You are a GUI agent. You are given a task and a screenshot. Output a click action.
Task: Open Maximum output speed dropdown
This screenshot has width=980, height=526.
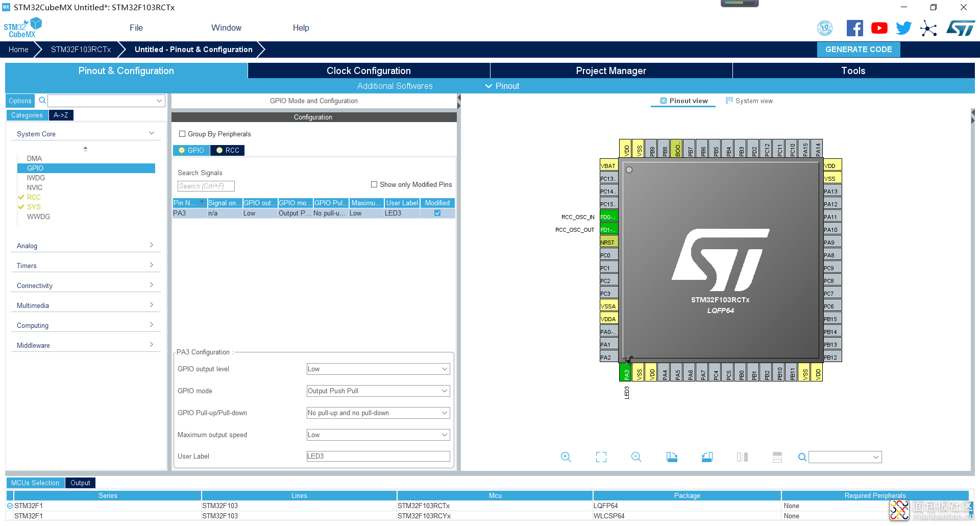(x=378, y=435)
